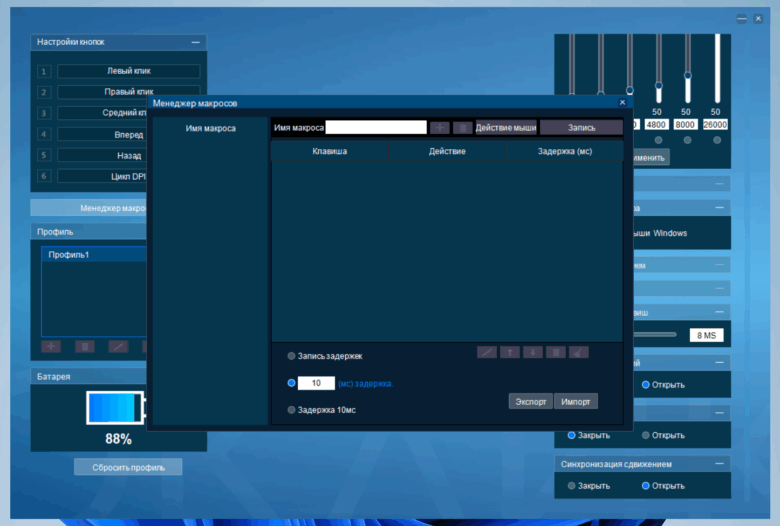Screen dimensions: 780x526
Task: Select the DPI radio button below 4800
Action: coord(659,140)
